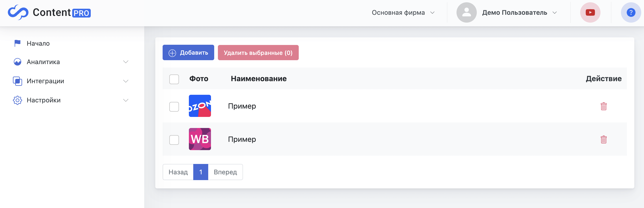Open the Ozon logo thumbnail
644x208 pixels.
pos(200,106)
